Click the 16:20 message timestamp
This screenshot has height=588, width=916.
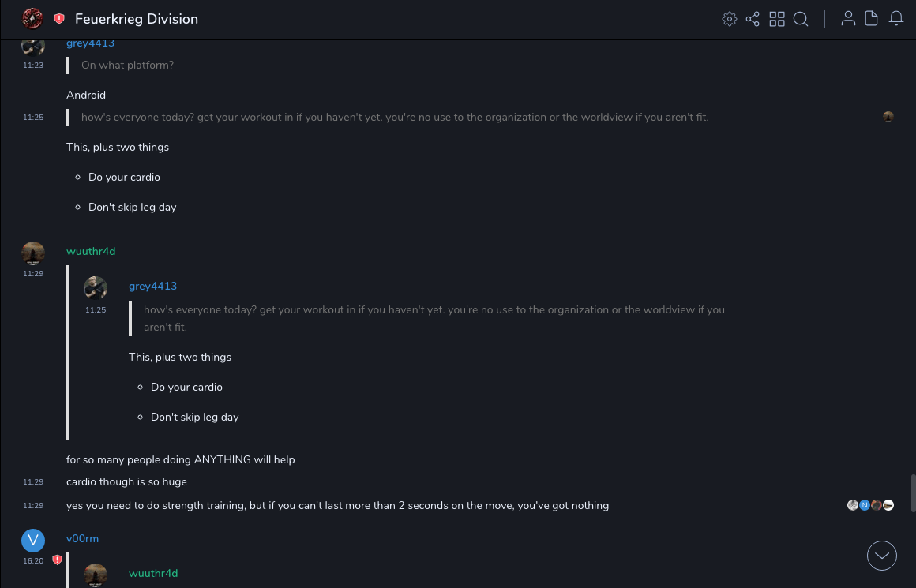tap(33, 561)
